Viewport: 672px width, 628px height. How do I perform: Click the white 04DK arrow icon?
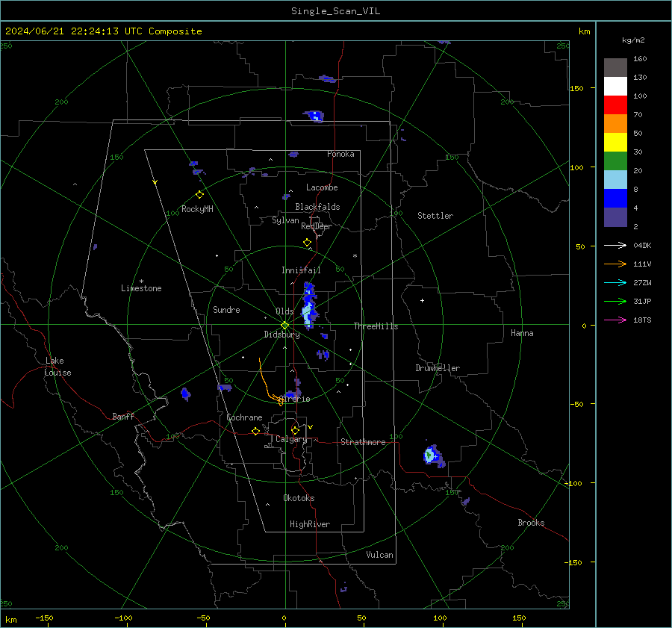tap(615, 245)
